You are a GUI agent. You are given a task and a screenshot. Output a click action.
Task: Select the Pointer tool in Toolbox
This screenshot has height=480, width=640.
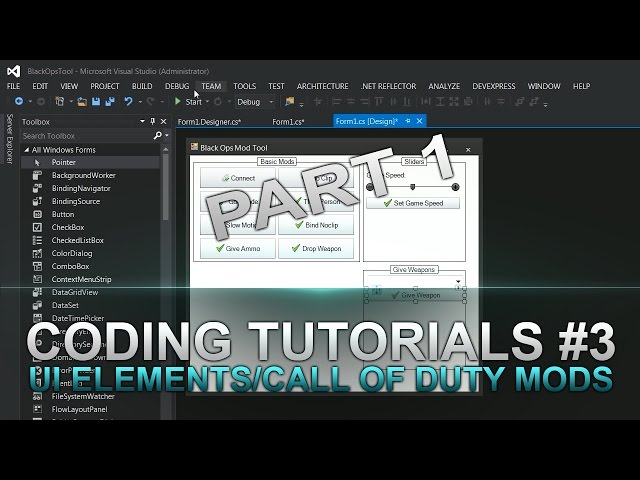coord(90,162)
